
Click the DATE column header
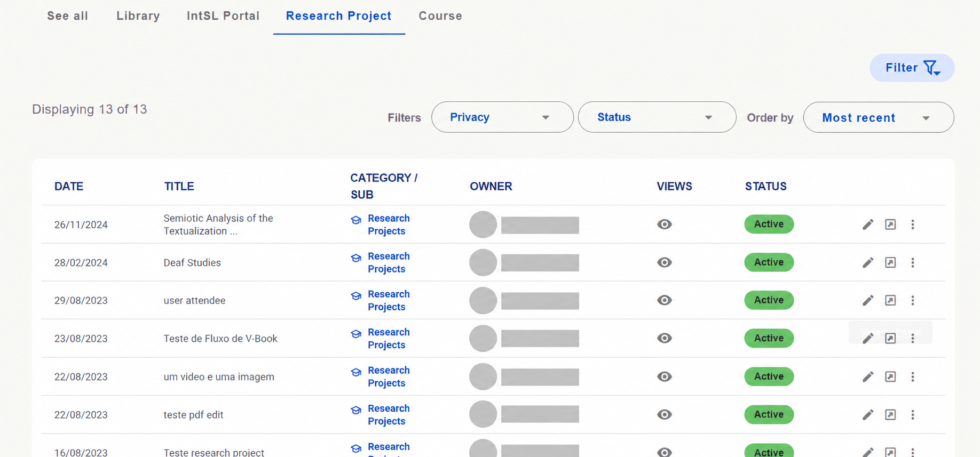coord(69,186)
